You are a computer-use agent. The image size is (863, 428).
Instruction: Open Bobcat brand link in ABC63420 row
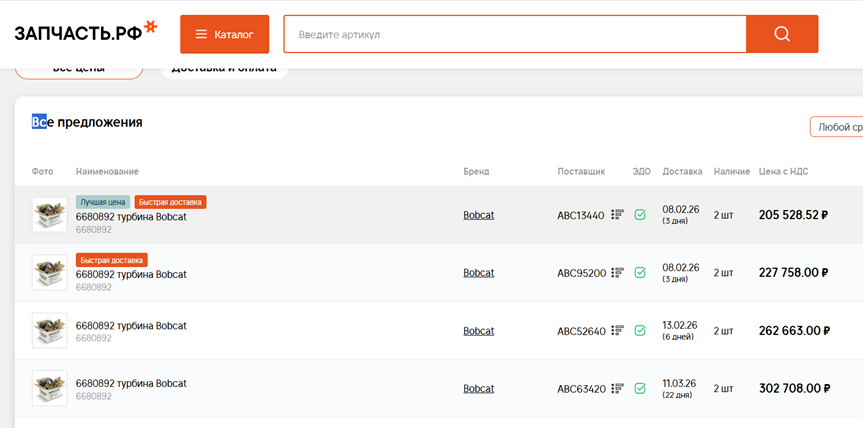pos(478,389)
